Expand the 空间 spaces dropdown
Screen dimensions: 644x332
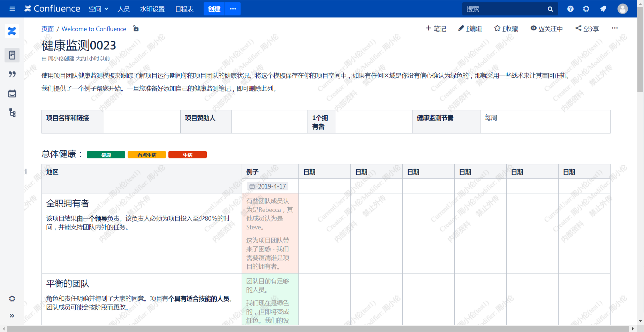tap(98, 9)
